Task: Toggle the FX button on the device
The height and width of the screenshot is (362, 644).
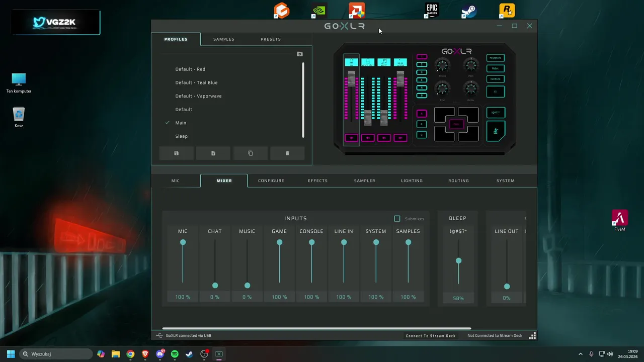Action: point(496,92)
